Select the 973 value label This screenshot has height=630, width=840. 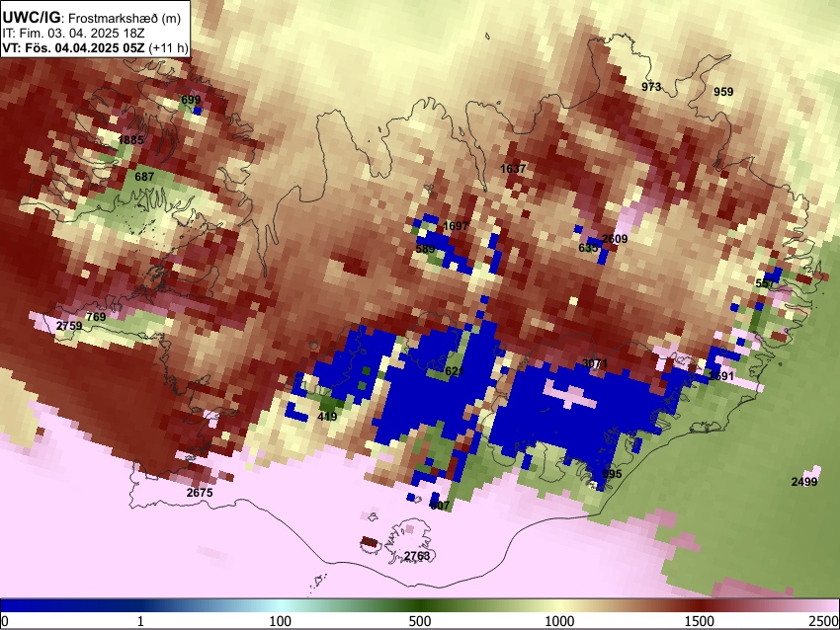(651, 87)
